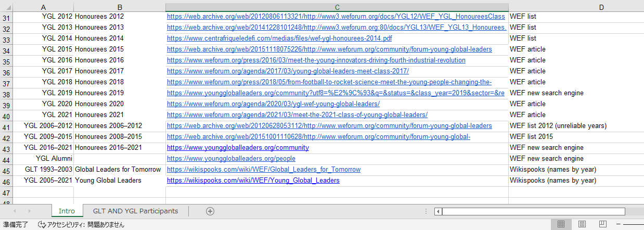The image size is (644, 230).
Task: Open meet-the-2021-class link
Action: pyautogui.click(x=297, y=115)
